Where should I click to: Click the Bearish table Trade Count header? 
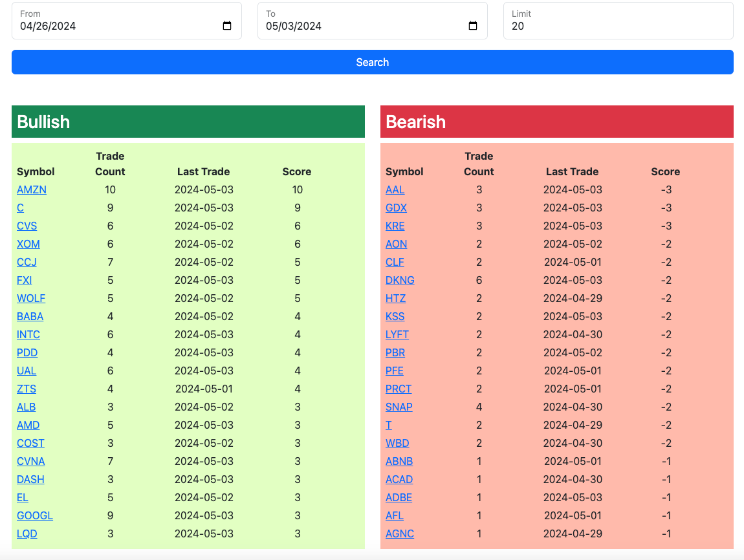tap(479, 164)
